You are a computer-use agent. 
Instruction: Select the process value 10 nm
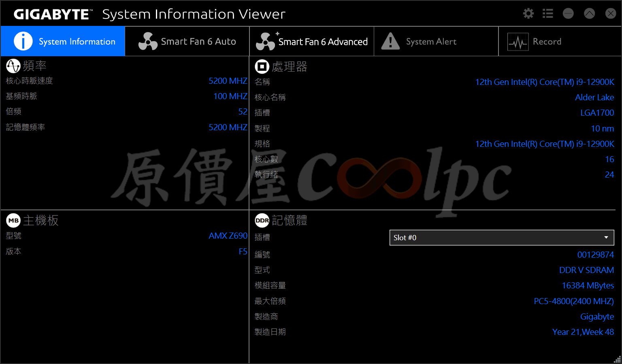coord(603,129)
